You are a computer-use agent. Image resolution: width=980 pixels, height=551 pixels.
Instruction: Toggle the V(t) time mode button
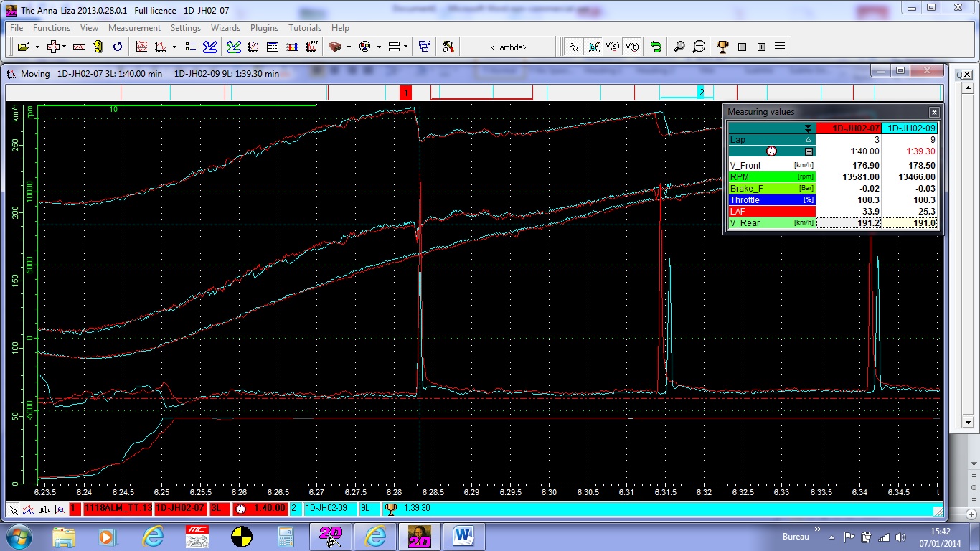pyautogui.click(x=632, y=47)
